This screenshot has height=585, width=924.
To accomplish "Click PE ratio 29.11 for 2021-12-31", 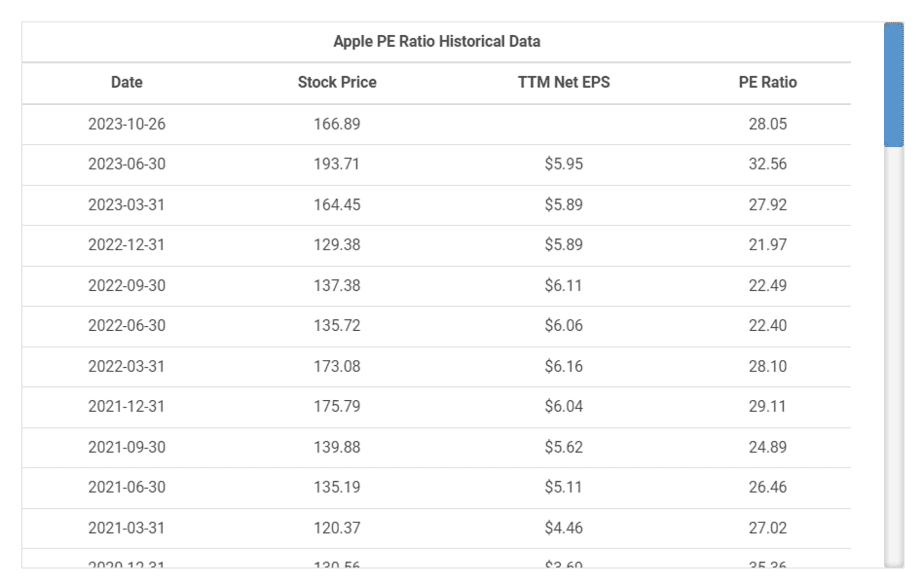I will [x=767, y=407].
